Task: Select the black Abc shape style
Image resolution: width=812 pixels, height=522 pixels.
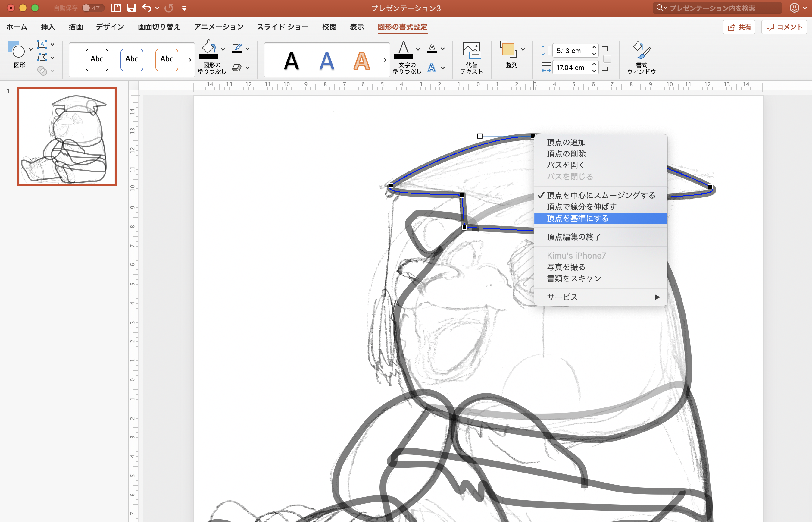Action: click(97, 60)
